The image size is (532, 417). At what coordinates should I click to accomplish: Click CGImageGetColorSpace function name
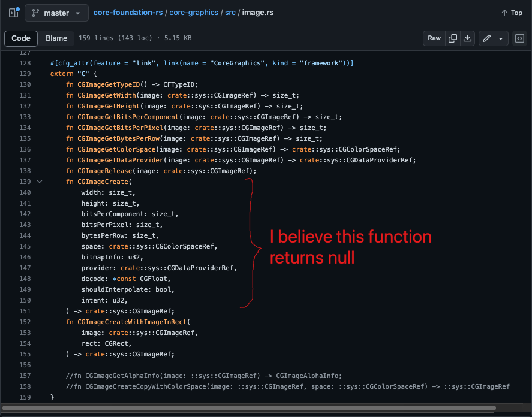pyautogui.click(x=116, y=150)
